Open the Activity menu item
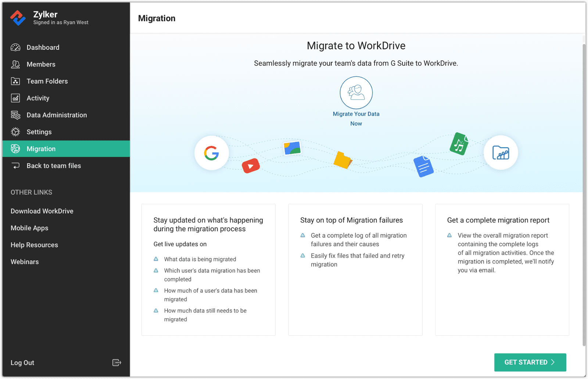Viewport: 588px width, 379px height. point(38,98)
